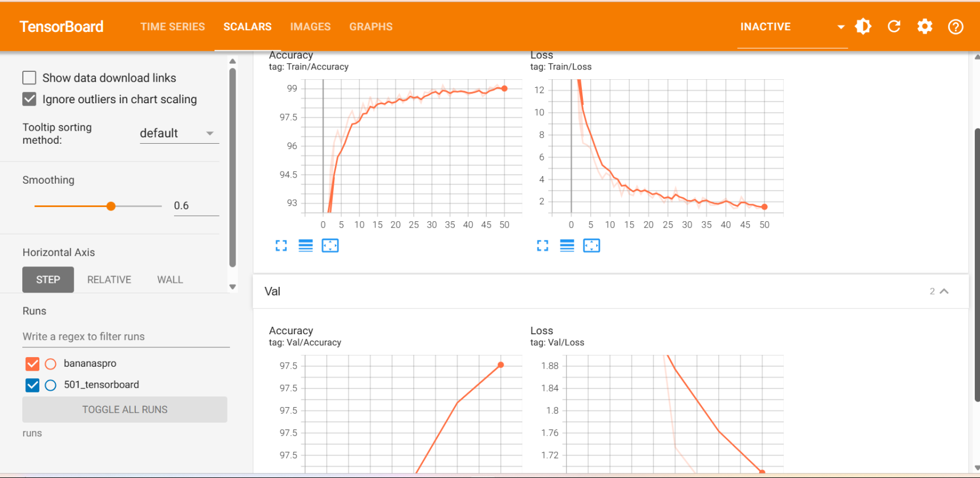Click the tag: Train/Accuracy label
980x478 pixels.
click(x=309, y=67)
